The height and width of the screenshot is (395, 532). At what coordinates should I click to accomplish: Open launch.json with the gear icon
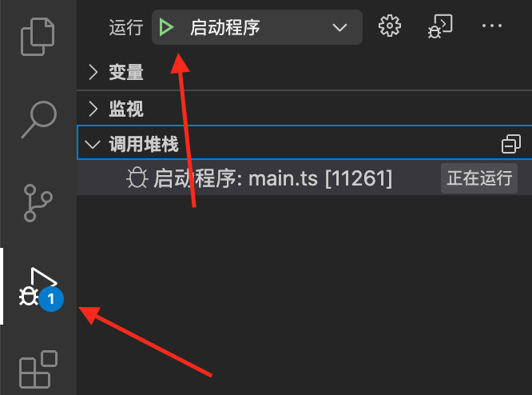390,26
